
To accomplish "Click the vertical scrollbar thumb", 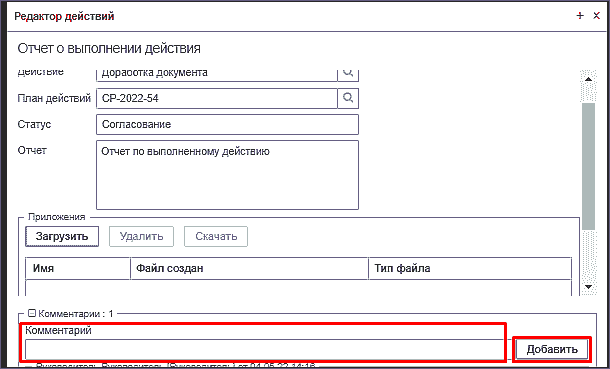I will [589, 166].
